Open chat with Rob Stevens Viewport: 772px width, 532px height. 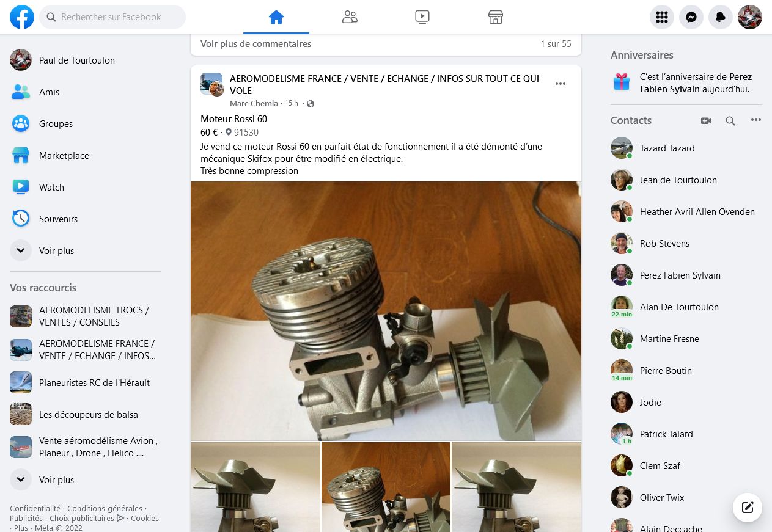pyautogui.click(x=686, y=243)
